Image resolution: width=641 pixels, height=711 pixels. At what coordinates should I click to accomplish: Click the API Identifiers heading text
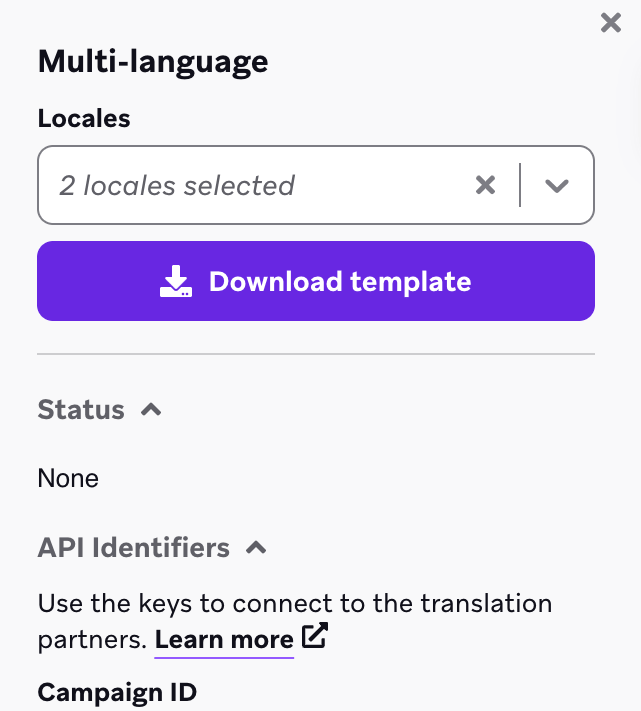click(134, 547)
